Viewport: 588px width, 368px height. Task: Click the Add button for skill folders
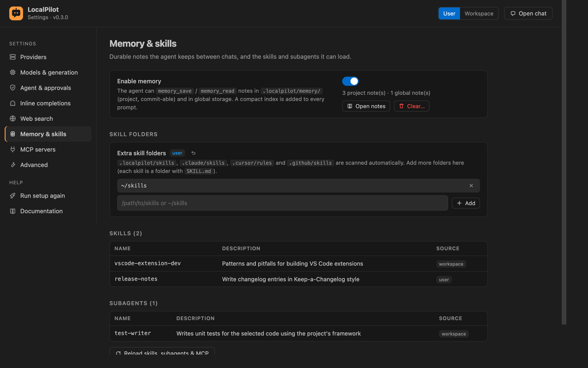click(466, 203)
